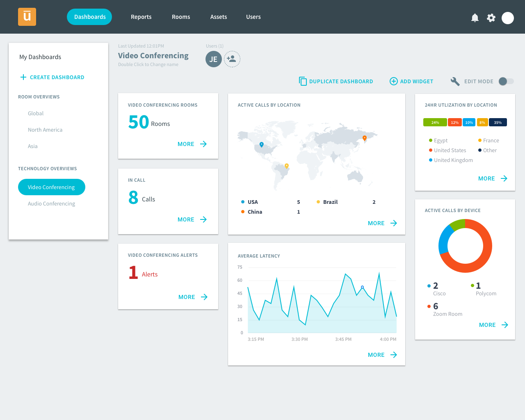The height and width of the screenshot is (420, 525).
Task: Click the JE user avatar
Action: pos(214,59)
